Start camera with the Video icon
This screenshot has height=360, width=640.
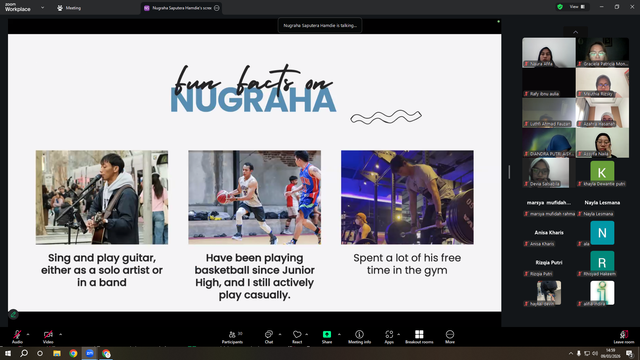[48, 336]
